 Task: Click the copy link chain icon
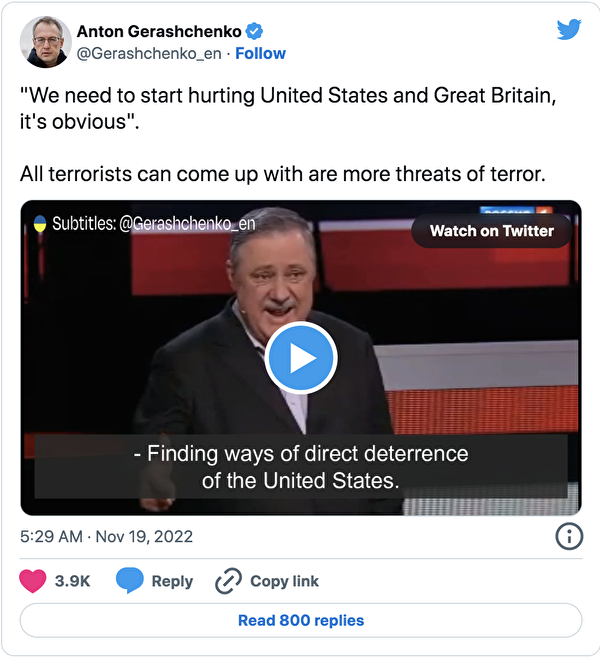229,581
